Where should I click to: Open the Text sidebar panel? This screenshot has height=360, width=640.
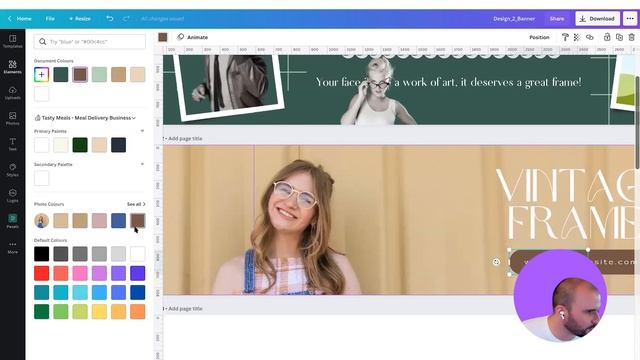tap(12, 144)
